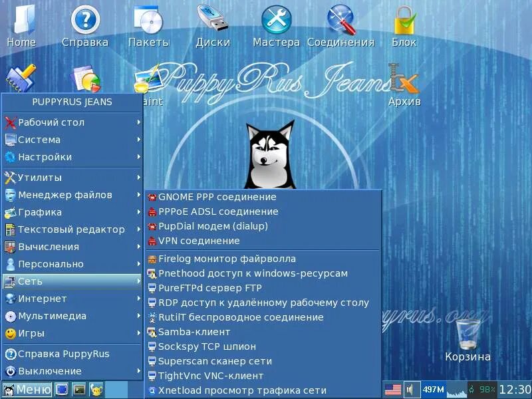The width and height of the screenshot is (532, 399).
Task: Open TightVnc VNC-клиент
Action: click(263, 376)
